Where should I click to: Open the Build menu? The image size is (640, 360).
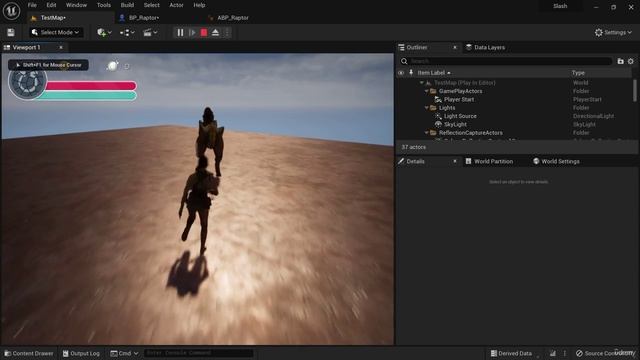click(127, 5)
